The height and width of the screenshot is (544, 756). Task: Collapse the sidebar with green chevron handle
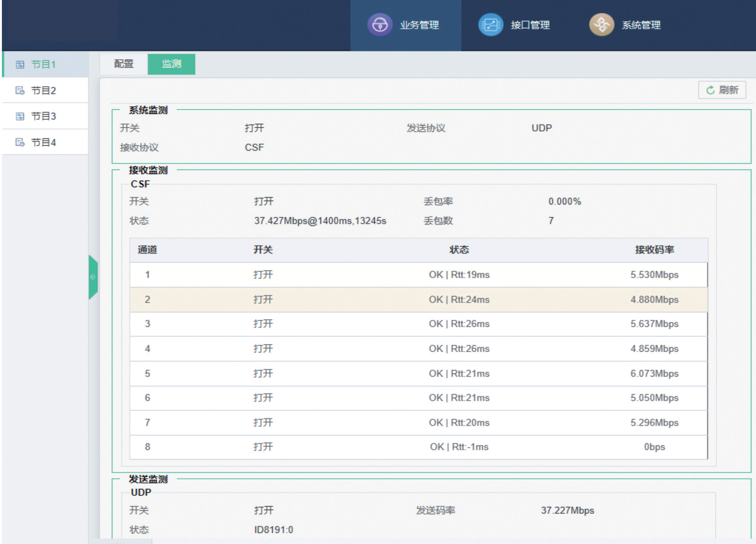pos(93,277)
